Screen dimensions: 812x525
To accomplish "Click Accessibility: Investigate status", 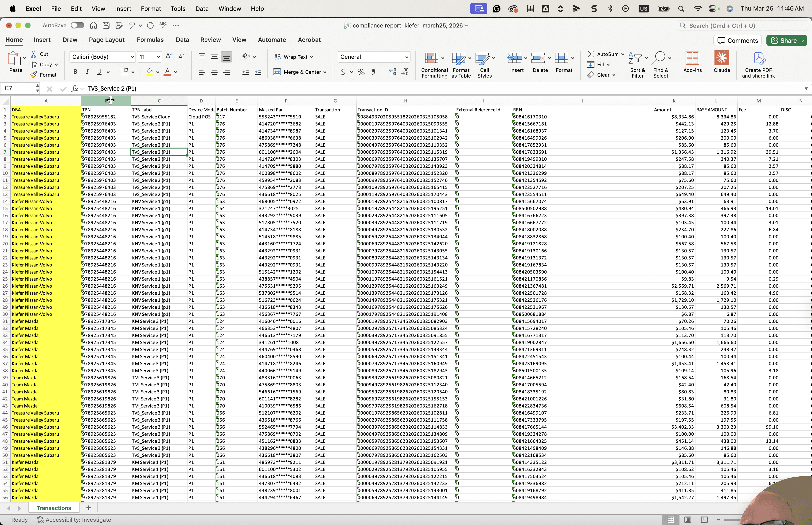I will coord(74,520).
